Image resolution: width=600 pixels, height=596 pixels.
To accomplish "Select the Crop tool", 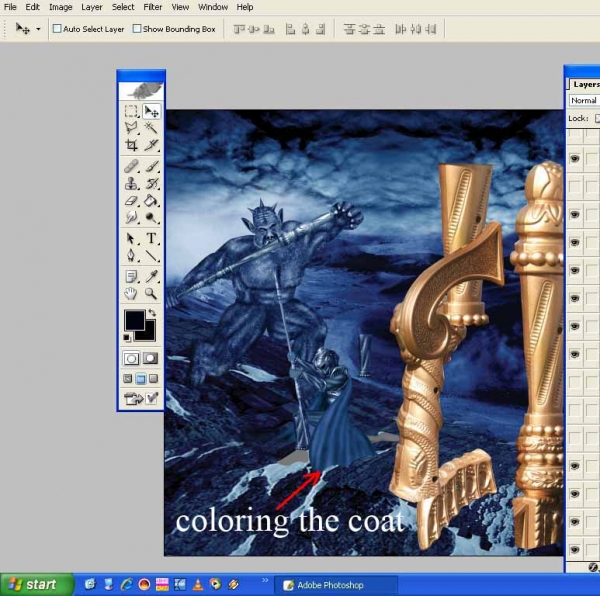I will pos(131,145).
